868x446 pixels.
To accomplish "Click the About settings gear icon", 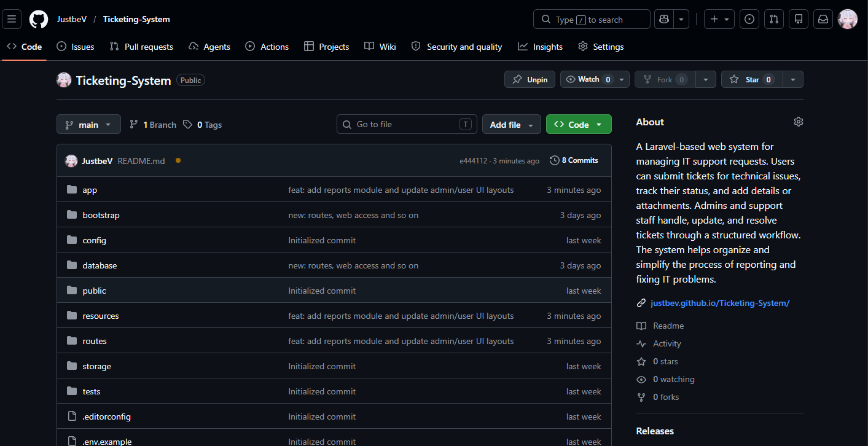I will 798,122.
